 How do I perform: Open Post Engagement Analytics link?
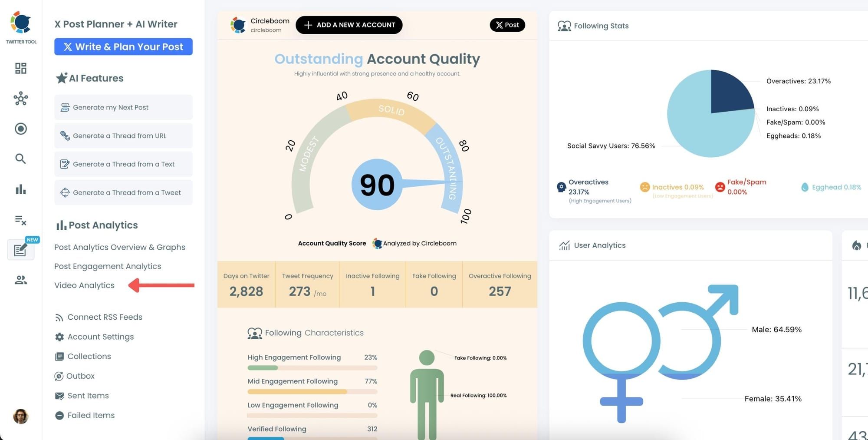click(108, 266)
